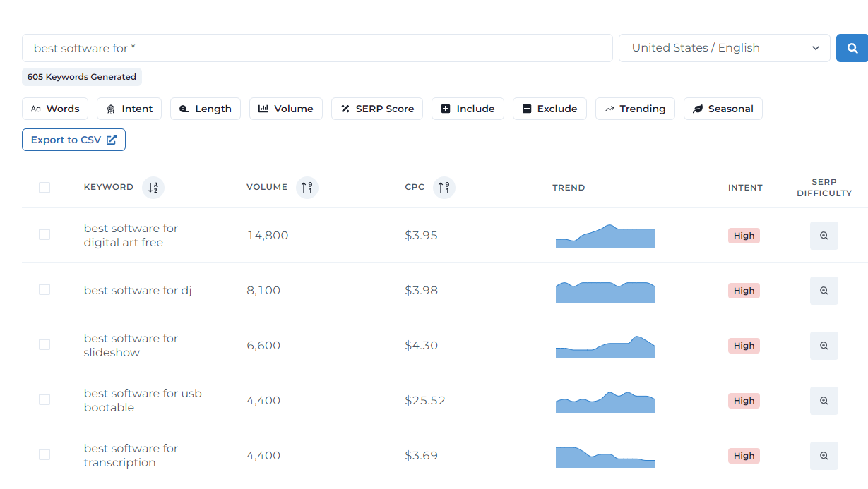Click the Export to CSV button

pyautogui.click(x=73, y=139)
